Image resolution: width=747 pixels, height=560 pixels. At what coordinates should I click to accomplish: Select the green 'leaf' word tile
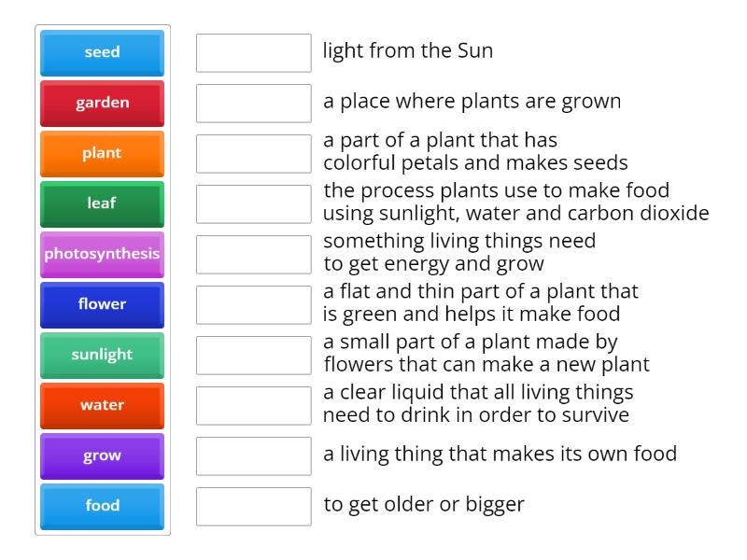(x=102, y=203)
